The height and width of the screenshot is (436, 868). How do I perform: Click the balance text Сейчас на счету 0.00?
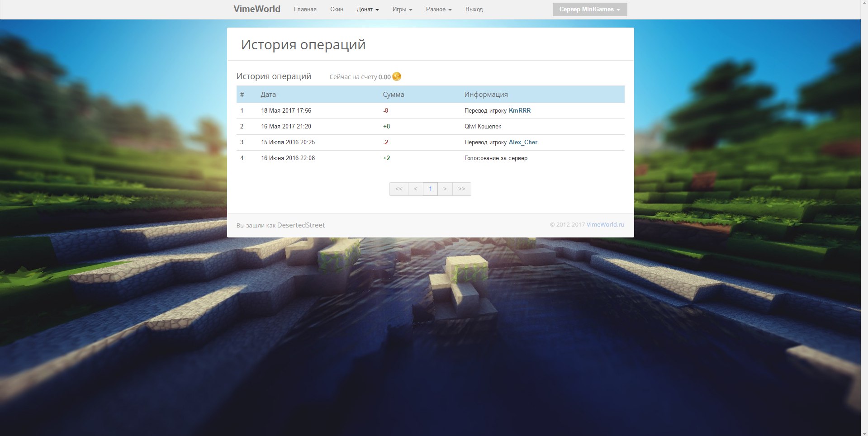(x=360, y=77)
